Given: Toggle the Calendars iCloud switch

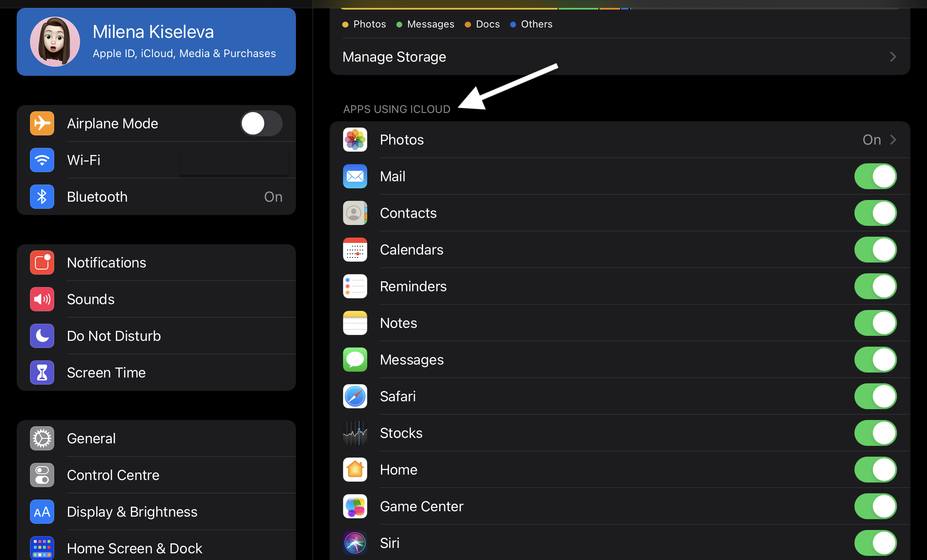Looking at the screenshot, I should [x=875, y=250].
